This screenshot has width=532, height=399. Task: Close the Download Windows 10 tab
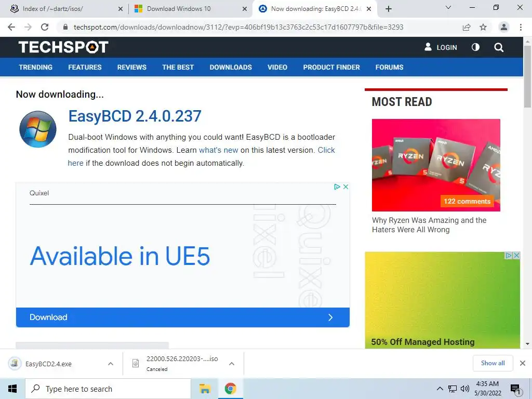tap(245, 9)
